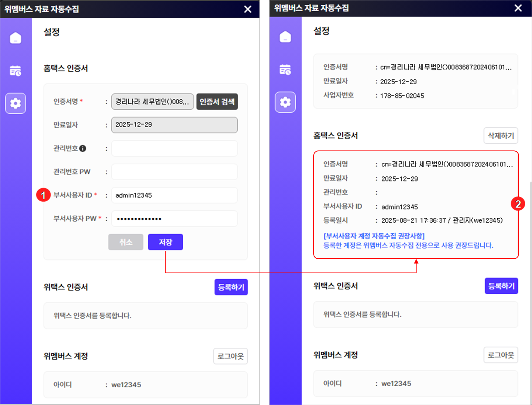532x405 pixels.
Task: Click the info icon beside 관리번호 label
Action: click(83, 149)
